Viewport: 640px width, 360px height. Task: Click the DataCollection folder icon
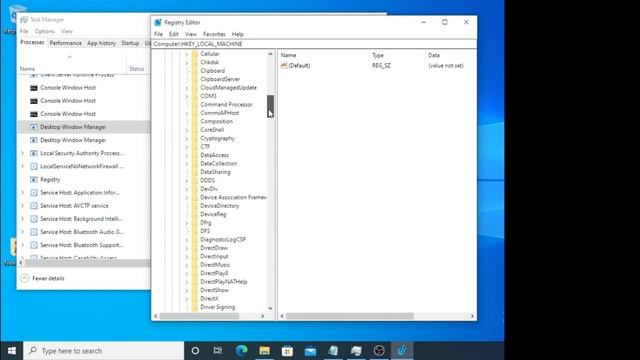click(x=195, y=164)
